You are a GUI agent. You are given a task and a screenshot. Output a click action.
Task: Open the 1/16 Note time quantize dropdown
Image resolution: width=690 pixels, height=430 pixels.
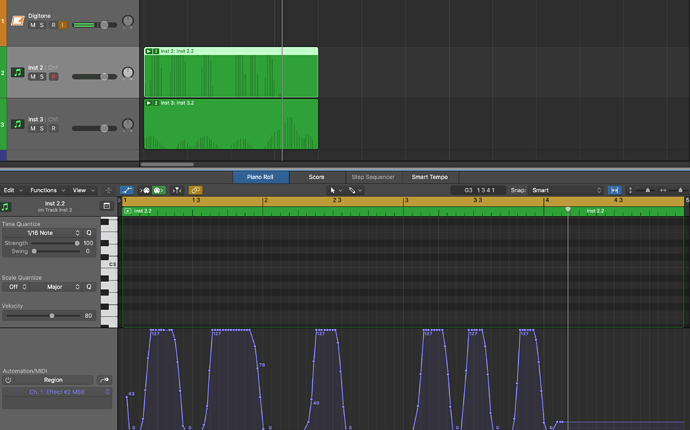coord(47,232)
